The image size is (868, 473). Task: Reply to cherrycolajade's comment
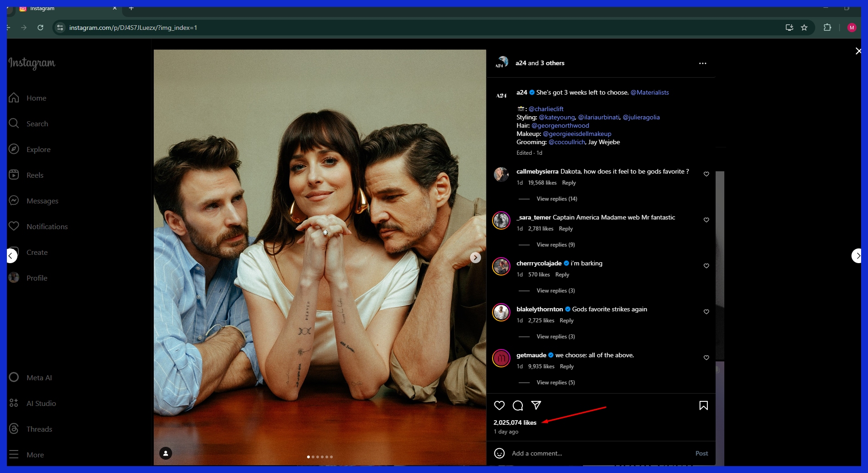[562, 275]
